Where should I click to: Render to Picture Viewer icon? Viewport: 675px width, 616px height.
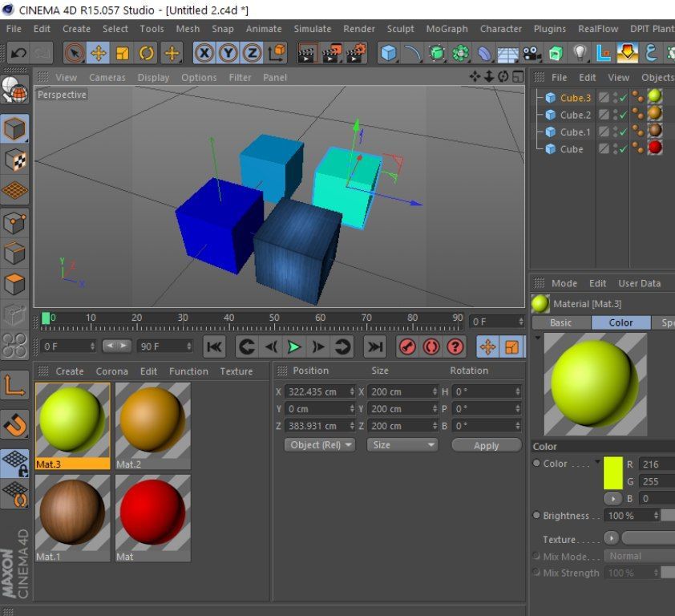coord(332,53)
